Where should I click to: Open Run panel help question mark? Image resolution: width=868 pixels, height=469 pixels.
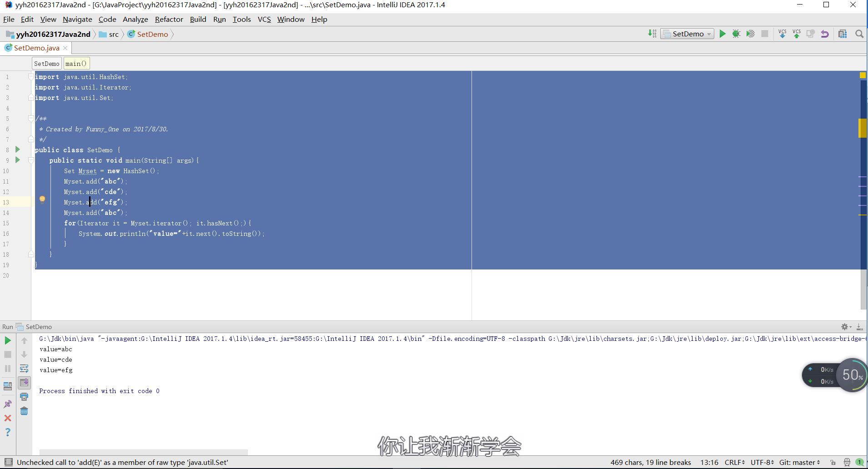tap(8, 432)
